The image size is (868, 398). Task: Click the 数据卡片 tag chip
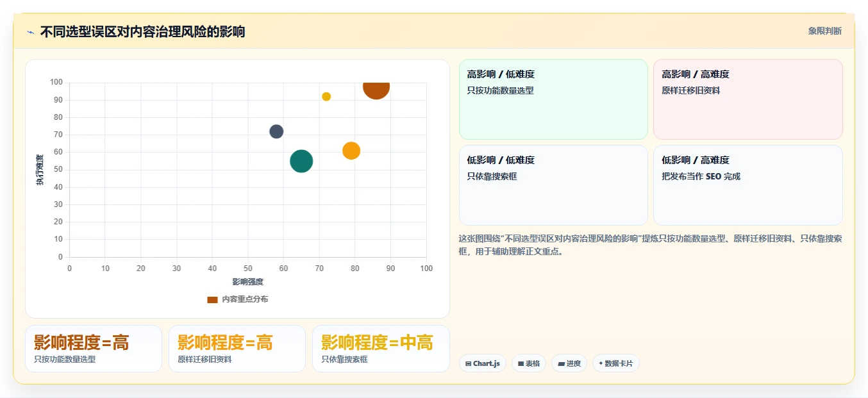point(615,363)
